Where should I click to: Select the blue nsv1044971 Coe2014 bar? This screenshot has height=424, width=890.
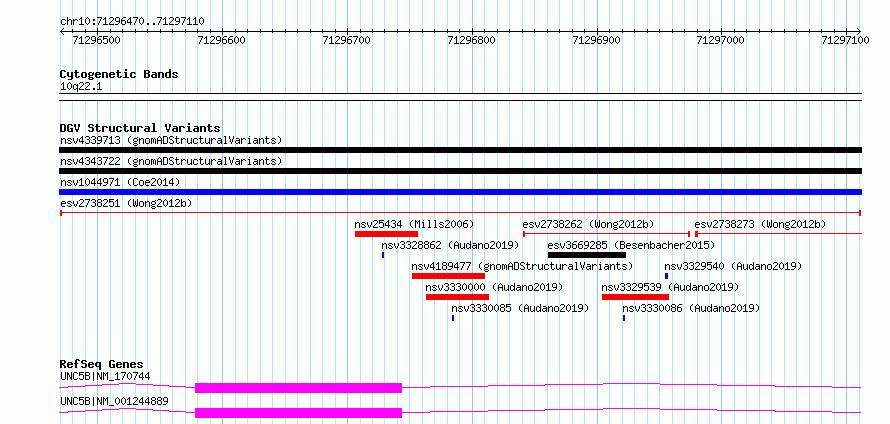pos(460,192)
